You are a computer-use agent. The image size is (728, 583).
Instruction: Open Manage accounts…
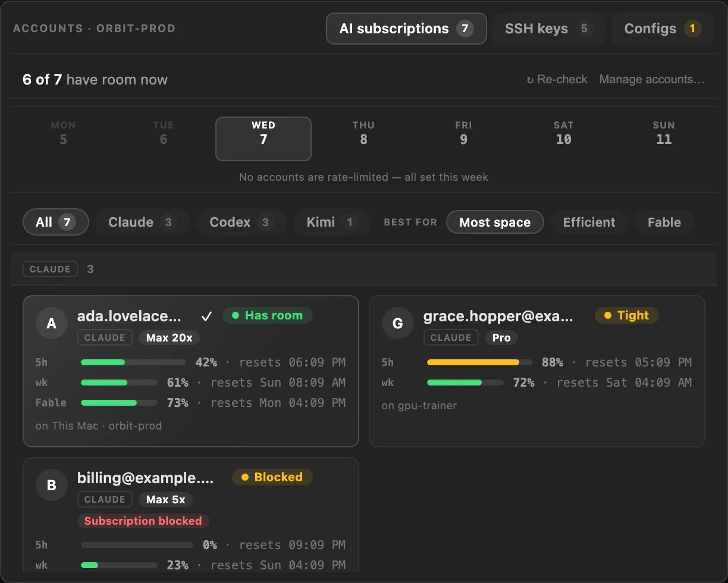tap(652, 79)
